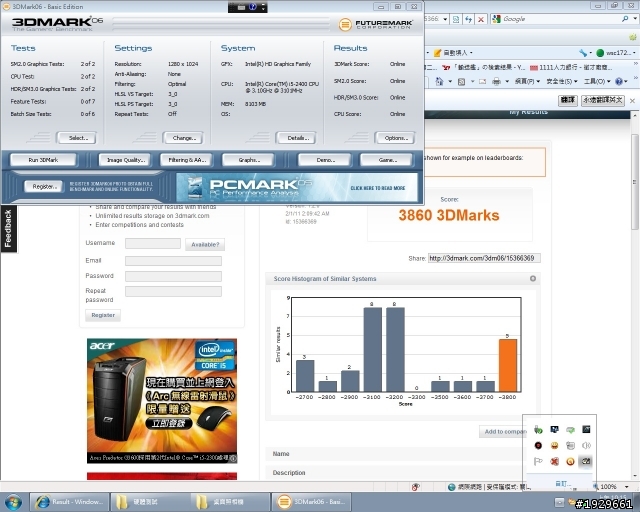This screenshot has height=512, width=640.
Task: Click Safely Remove Hardware tray icon
Action: pyautogui.click(x=538, y=429)
